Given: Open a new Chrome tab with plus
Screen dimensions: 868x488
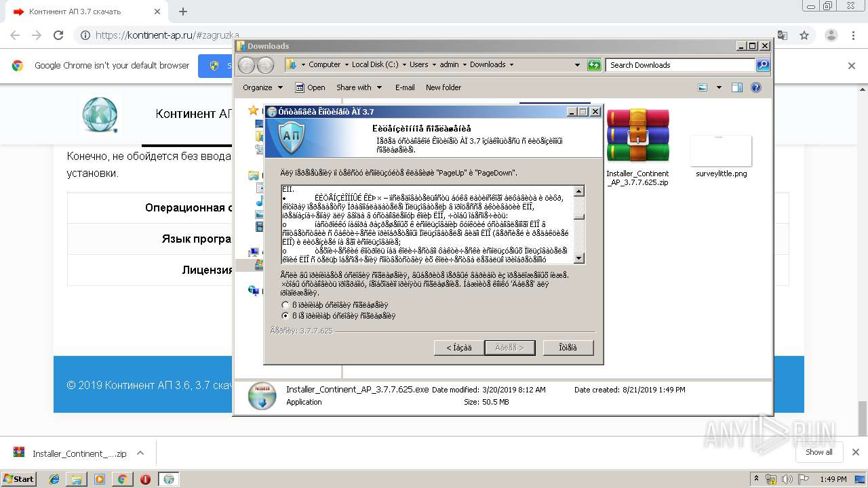Looking at the screenshot, I should coord(182,12).
